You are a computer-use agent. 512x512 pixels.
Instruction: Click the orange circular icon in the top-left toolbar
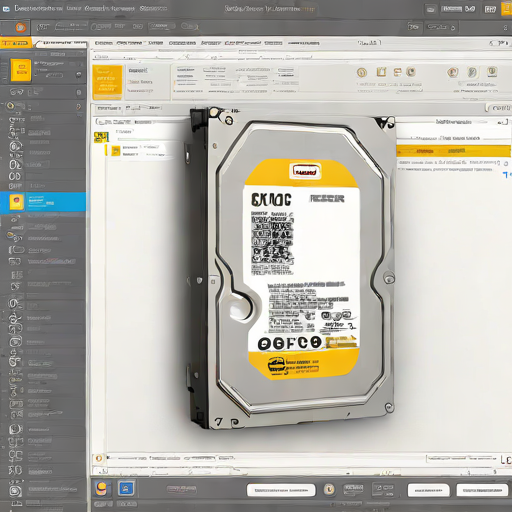[x=21, y=27]
